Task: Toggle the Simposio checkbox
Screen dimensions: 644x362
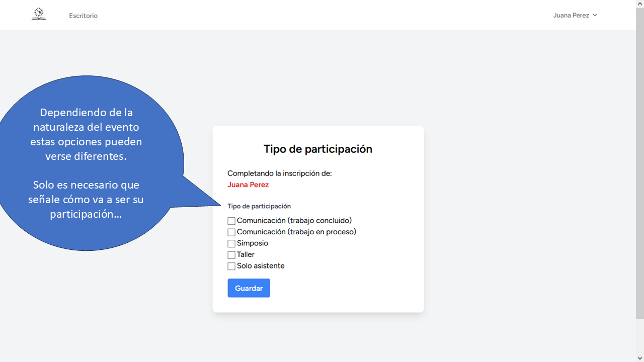Action: click(231, 243)
